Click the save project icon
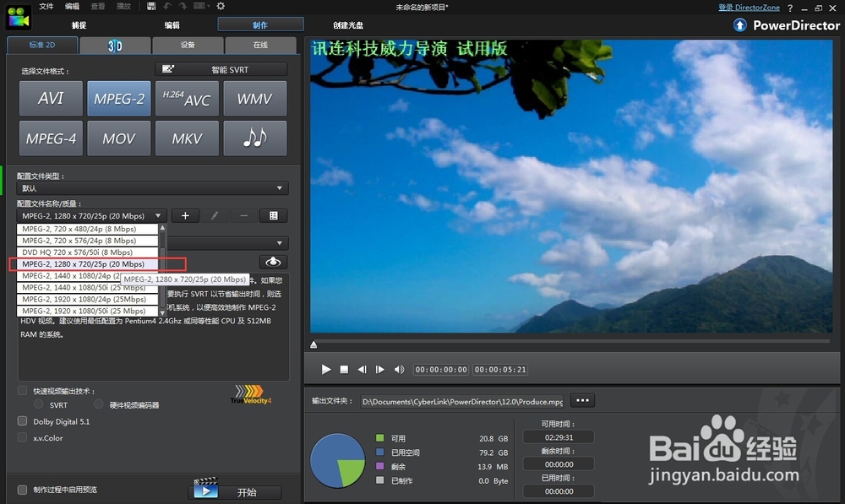 (151, 6)
